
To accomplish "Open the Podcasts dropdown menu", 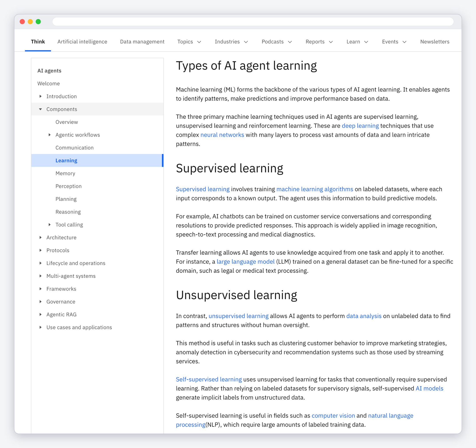I will tap(277, 42).
